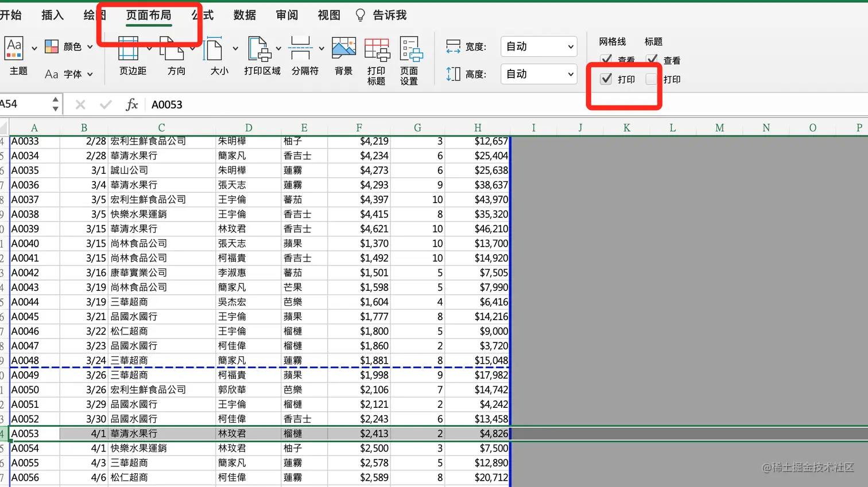
Task: Toggle 网格线 查看 gridlines view checkbox
Action: click(606, 60)
